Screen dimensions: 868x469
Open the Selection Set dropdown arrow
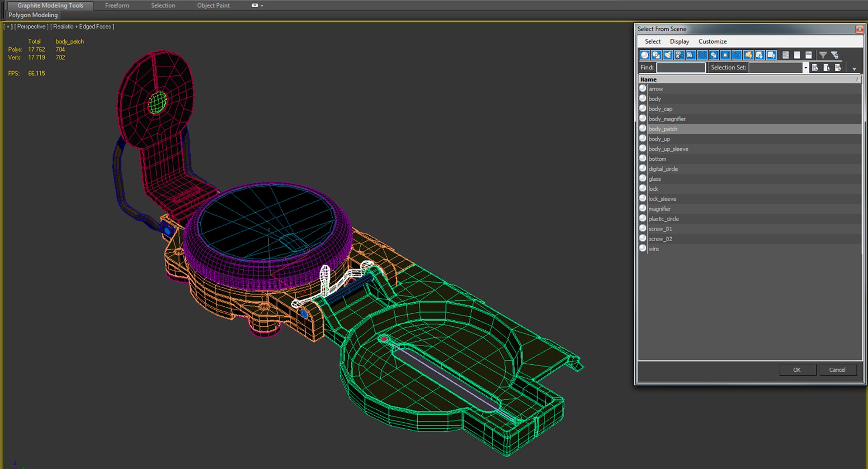click(x=805, y=68)
